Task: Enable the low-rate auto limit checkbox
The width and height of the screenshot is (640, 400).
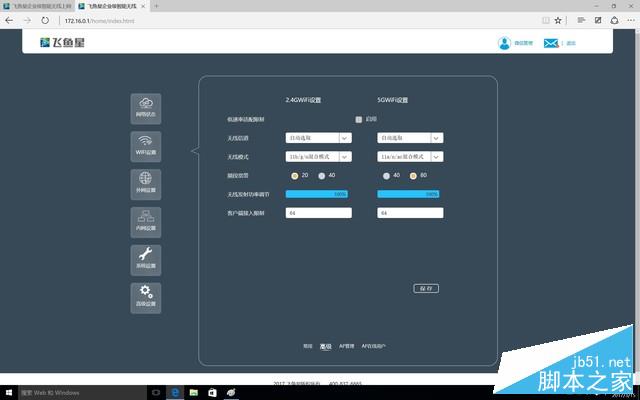Action: (358, 120)
